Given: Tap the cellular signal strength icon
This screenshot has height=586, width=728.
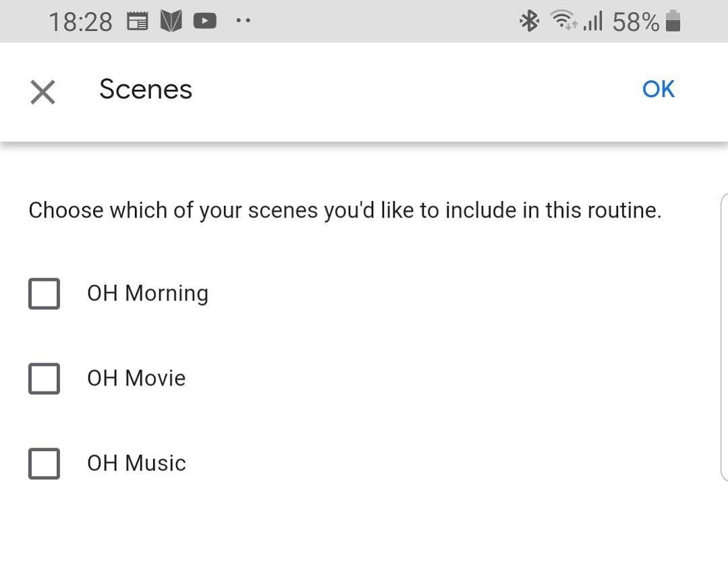Looking at the screenshot, I should click(592, 22).
